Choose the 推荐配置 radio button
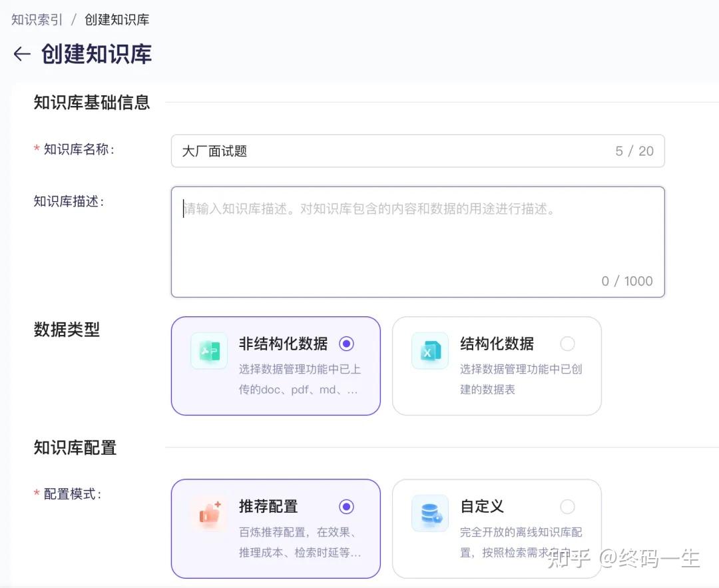 (346, 507)
